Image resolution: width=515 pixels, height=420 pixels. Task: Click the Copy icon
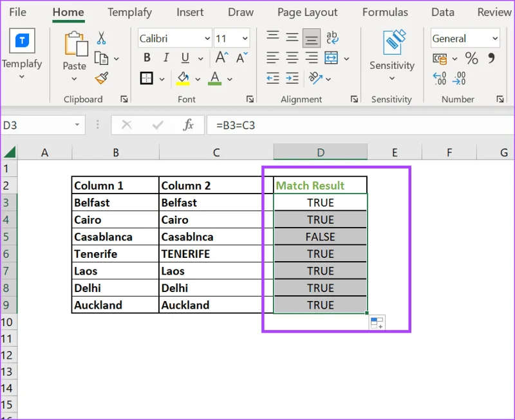click(x=101, y=59)
